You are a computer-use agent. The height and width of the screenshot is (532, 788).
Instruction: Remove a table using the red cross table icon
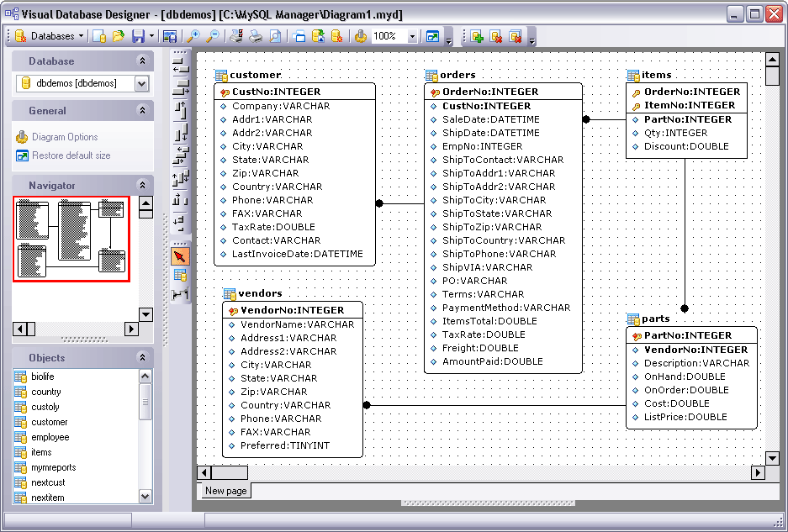pyautogui.click(x=495, y=35)
